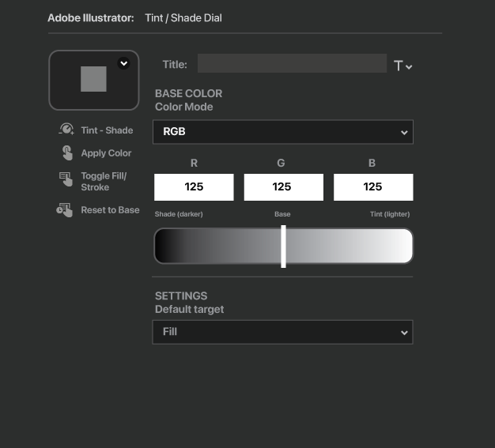Viewport: 495px width, 448px height.
Task: Open the Default target Fill dropdown
Action: coord(282,332)
